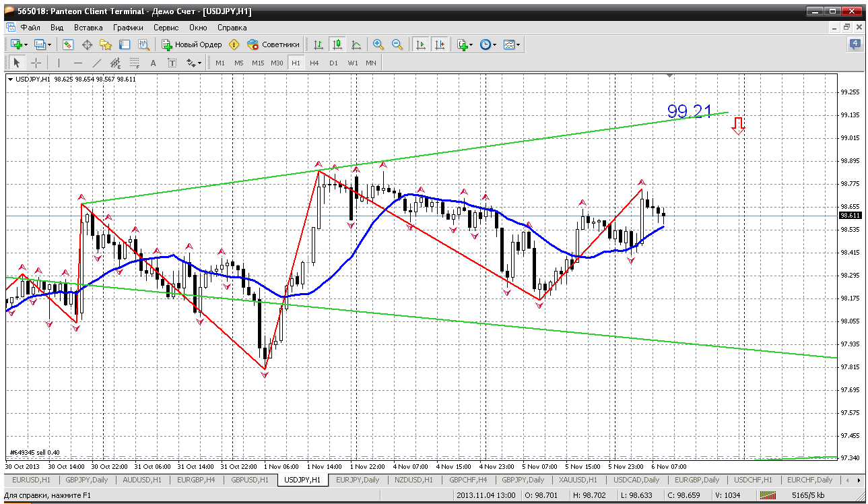Open the Market Watch window
Viewport: 868px width, 504px height.
(68, 44)
